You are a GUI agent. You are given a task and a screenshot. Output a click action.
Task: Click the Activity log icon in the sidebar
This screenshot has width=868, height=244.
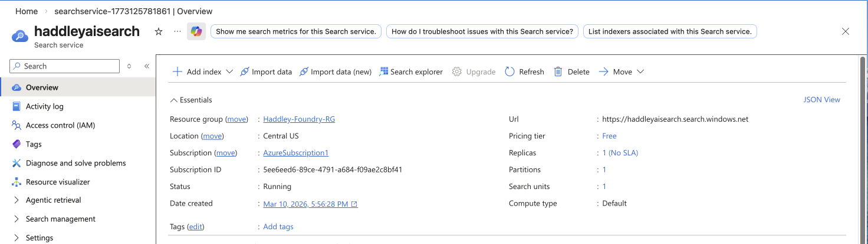(x=17, y=106)
